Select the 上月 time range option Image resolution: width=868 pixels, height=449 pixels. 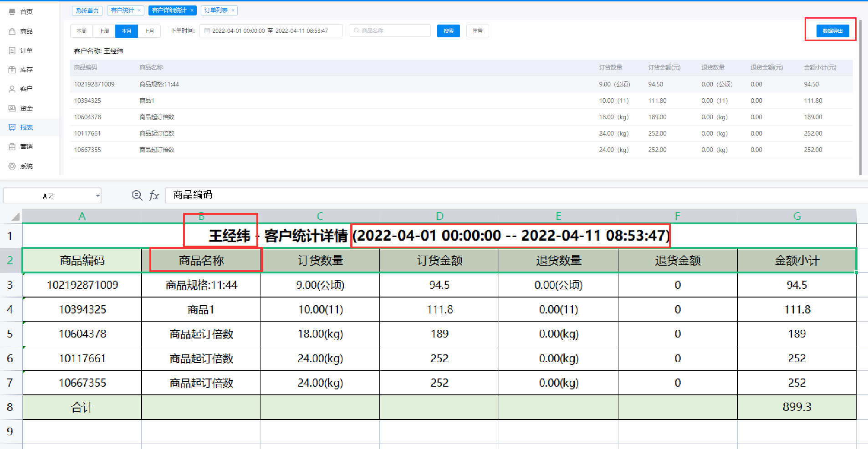tap(149, 31)
